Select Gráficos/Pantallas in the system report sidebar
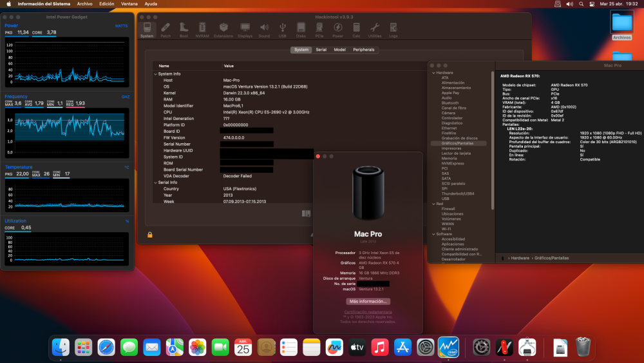 (459, 144)
